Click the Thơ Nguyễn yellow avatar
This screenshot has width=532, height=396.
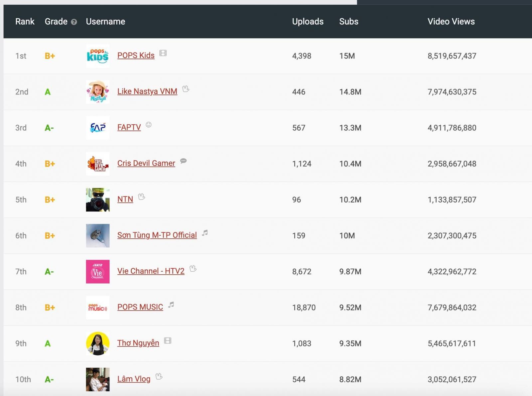97,343
